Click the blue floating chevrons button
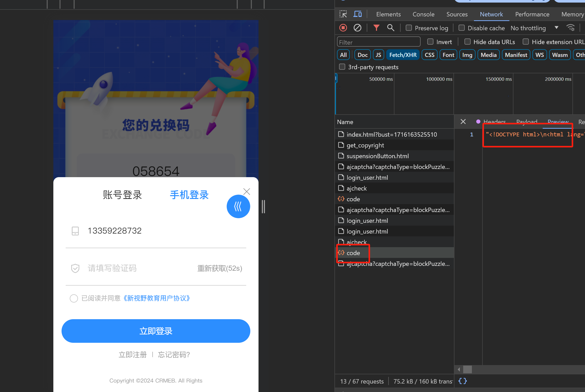The width and height of the screenshot is (585, 392). (238, 206)
